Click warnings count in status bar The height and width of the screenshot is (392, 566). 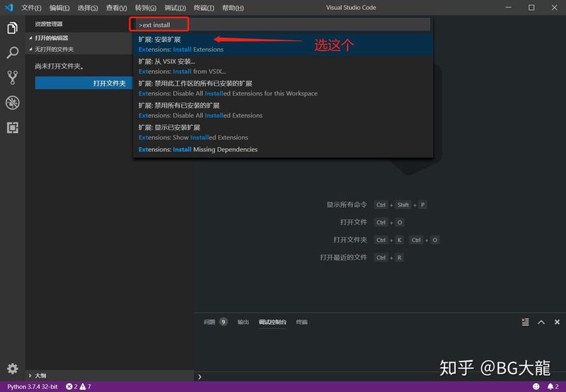(x=86, y=386)
